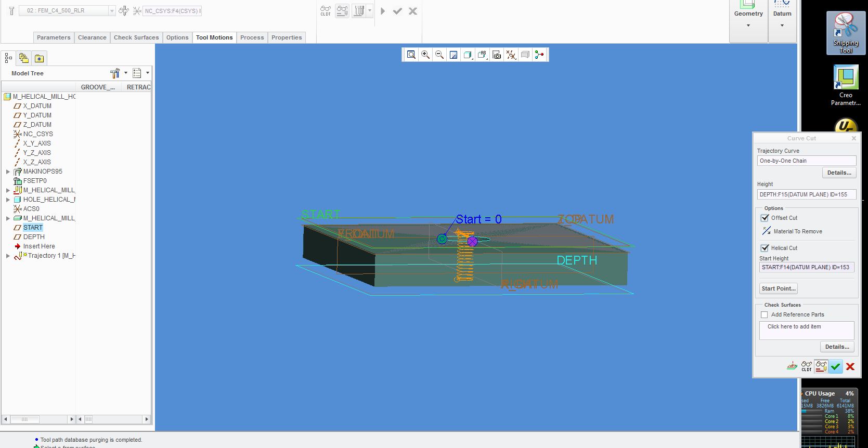Open the Process tab
This screenshot has width=868, height=448.
coord(252,37)
